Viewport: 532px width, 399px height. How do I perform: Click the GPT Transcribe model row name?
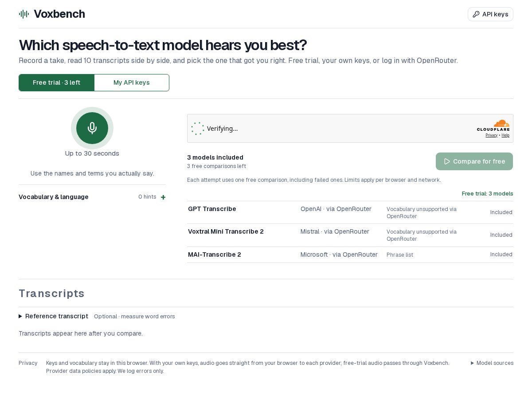pos(212,209)
